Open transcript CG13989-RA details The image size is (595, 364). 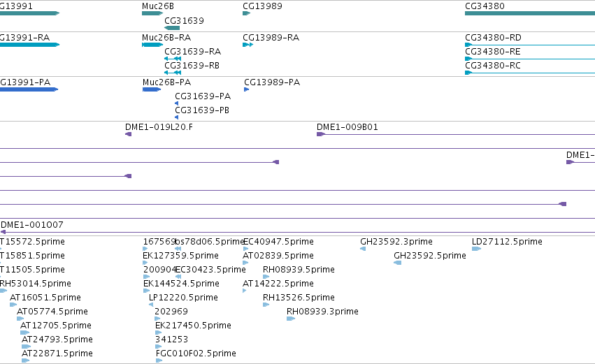[x=271, y=38]
